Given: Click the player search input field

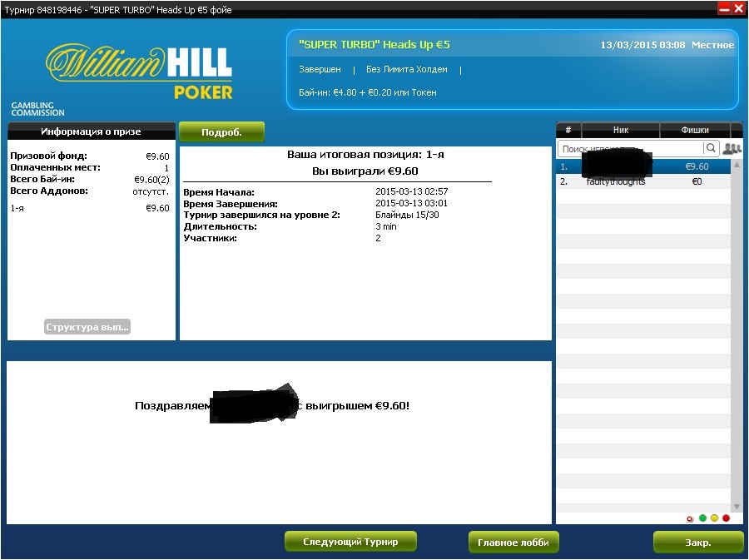Looking at the screenshot, I should point(628,148).
